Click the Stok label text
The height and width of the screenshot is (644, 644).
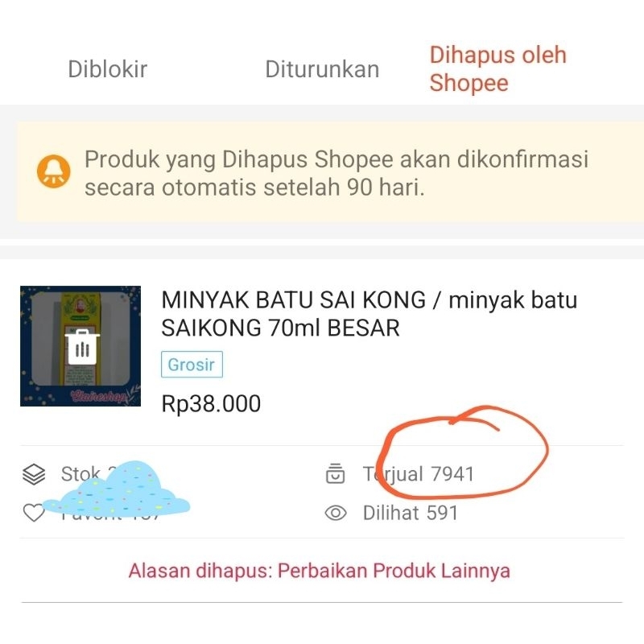[80, 474]
